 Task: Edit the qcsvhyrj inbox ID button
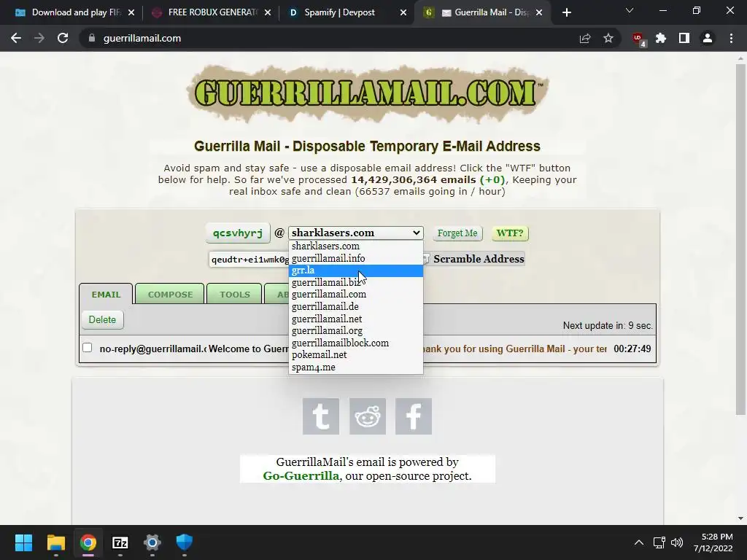238,233
